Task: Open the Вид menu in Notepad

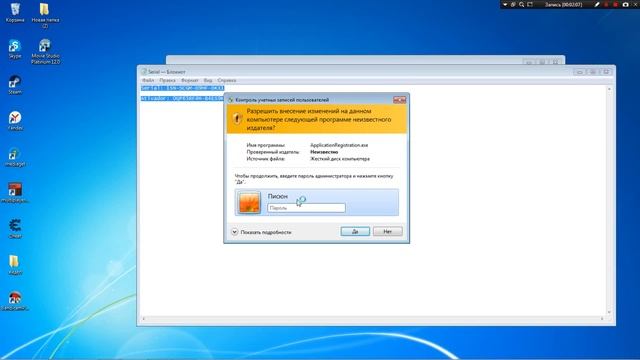Action: 208,80
